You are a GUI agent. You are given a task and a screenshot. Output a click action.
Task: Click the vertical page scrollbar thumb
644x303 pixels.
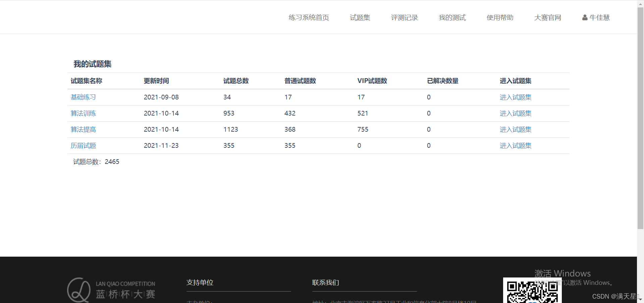[640, 118]
